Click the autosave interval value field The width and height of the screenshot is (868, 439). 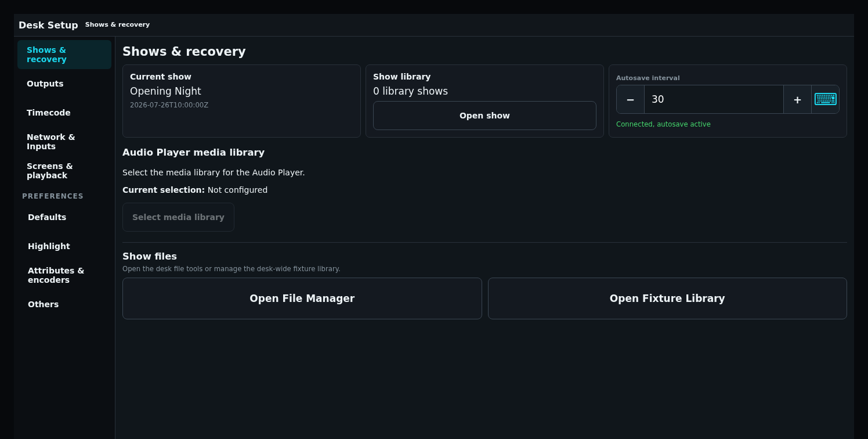tap(714, 99)
